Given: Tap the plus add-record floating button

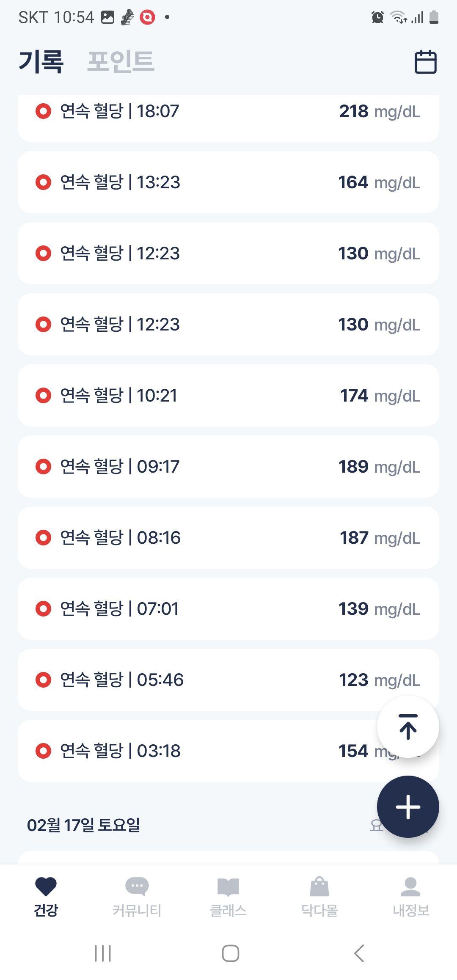Looking at the screenshot, I should (x=408, y=807).
